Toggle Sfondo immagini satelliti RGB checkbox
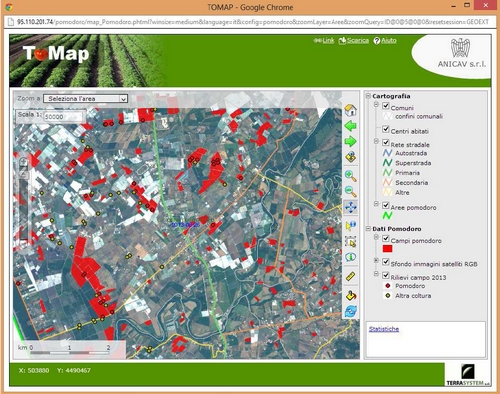 pyautogui.click(x=386, y=262)
